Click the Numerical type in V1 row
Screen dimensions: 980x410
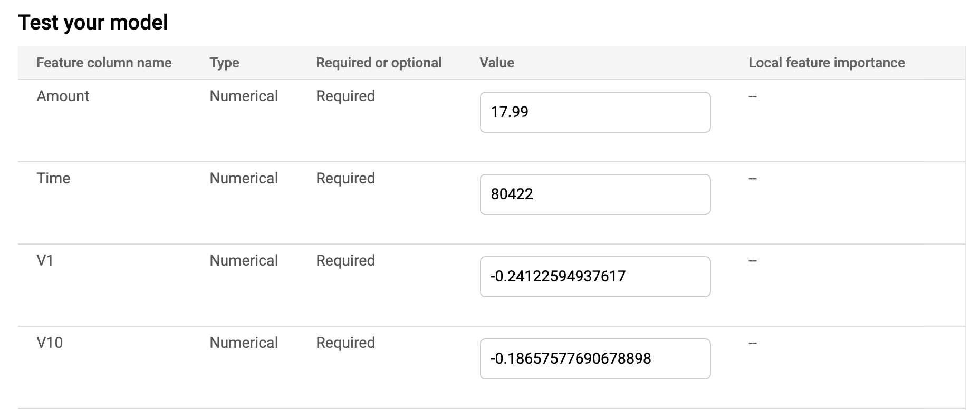coord(244,260)
